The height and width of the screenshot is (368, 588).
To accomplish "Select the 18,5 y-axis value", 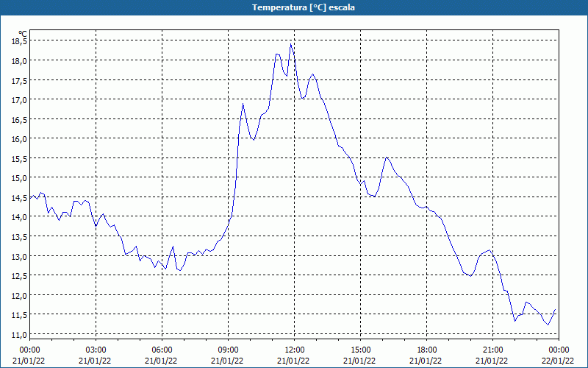I will (x=20, y=41).
